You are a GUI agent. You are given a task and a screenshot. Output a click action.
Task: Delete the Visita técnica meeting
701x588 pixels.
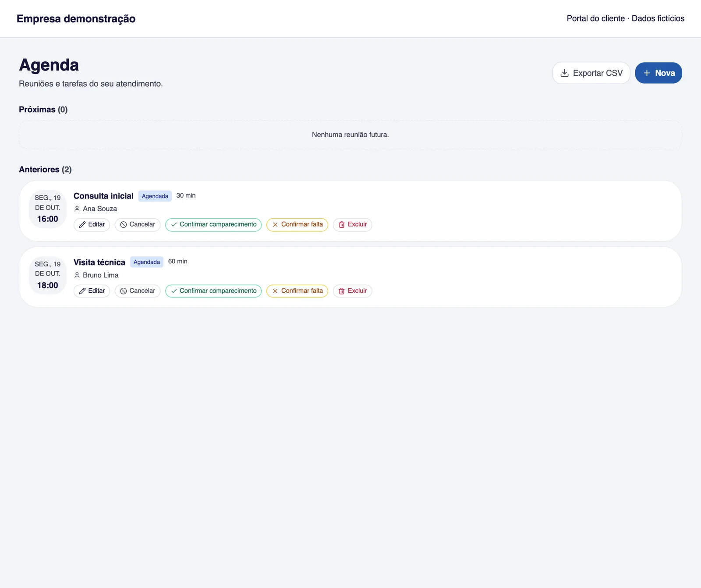coord(353,291)
